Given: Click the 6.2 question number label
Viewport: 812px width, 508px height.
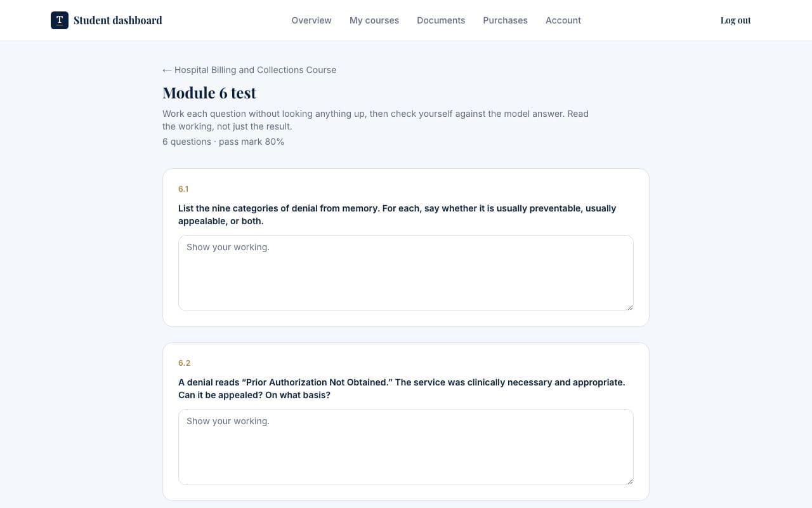Looking at the screenshot, I should 185,363.
